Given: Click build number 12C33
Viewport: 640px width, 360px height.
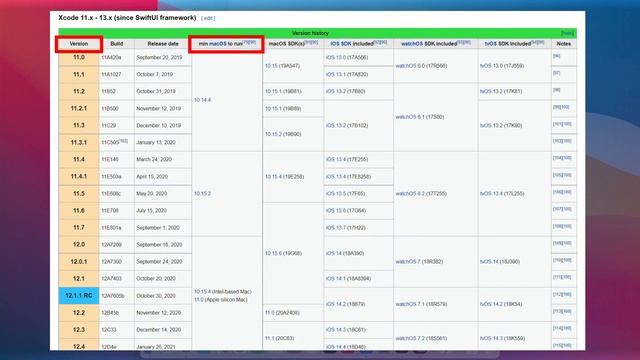Looking at the screenshot, I should (x=108, y=330).
